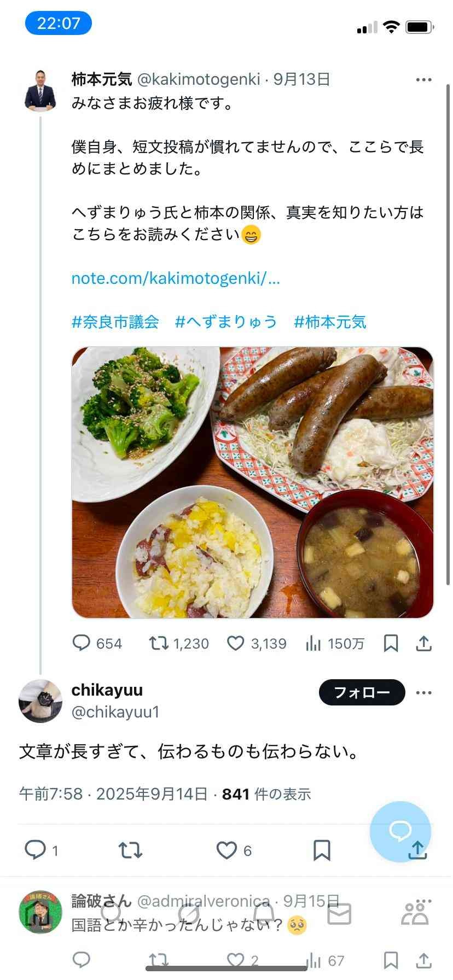Bookmark the 柿本元気 post

[x=391, y=644]
